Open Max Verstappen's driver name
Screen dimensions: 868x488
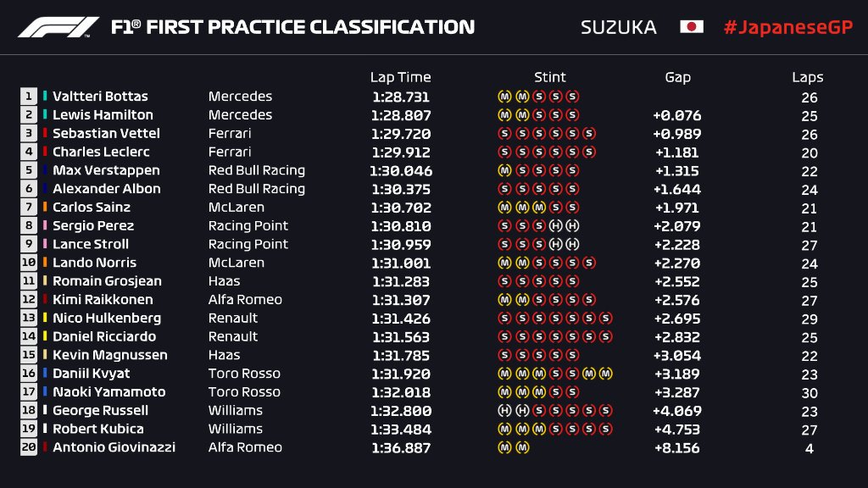106,170
